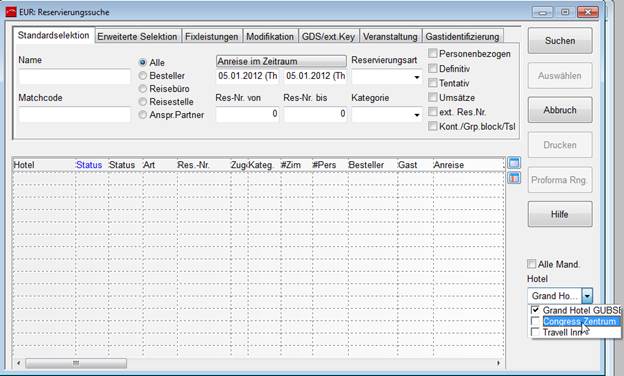
Task: Switch to the Veranstaltung tab
Action: 390,37
